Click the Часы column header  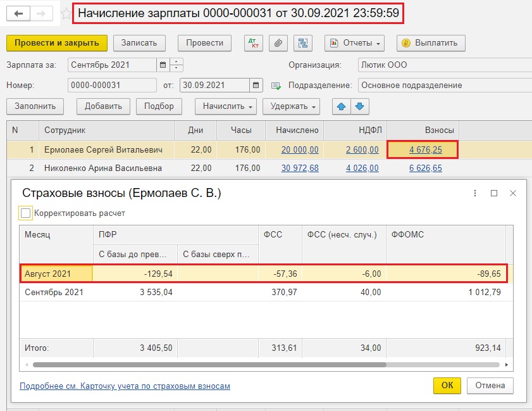(x=241, y=130)
